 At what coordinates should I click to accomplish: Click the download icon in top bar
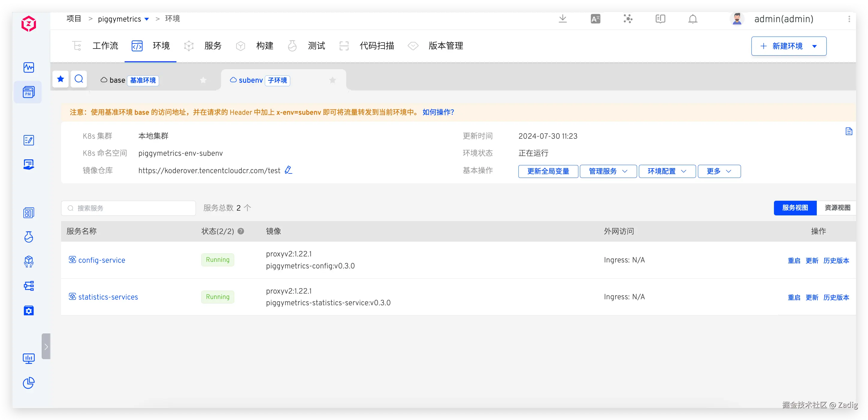tap(562, 19)
